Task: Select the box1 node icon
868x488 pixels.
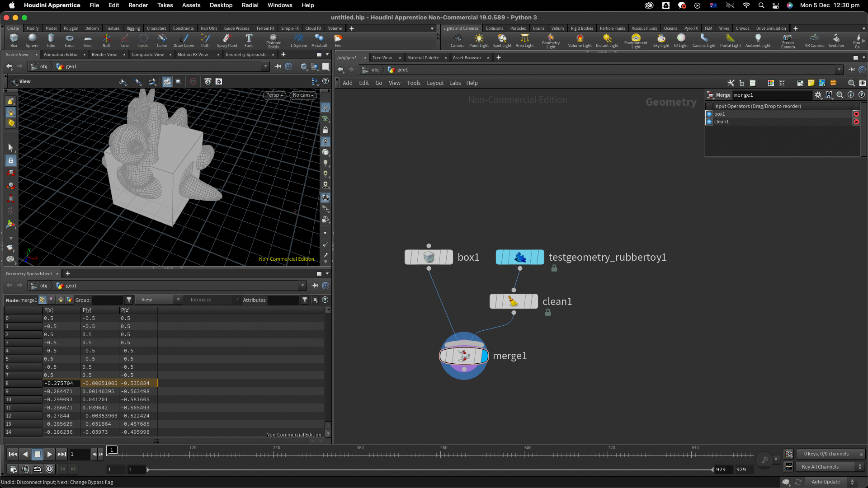Action: (429, 257)
